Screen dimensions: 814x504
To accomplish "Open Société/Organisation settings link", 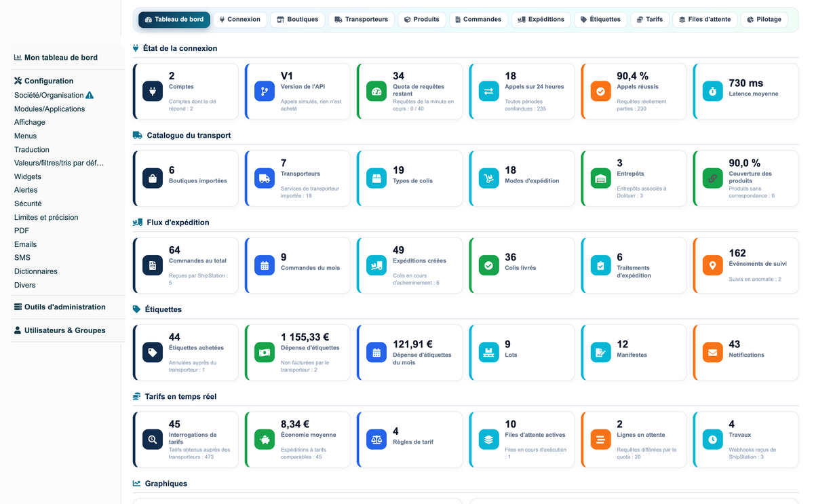I will (49, 96).
